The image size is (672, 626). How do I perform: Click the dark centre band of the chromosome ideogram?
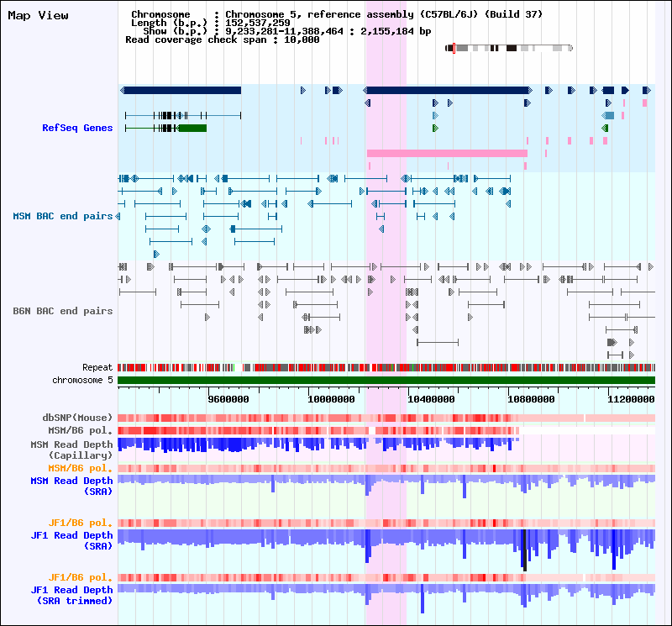pos(512,48)
